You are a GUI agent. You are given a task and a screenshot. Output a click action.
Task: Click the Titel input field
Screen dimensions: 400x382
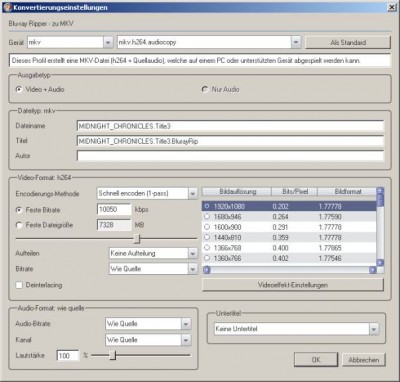click(230, 141)
